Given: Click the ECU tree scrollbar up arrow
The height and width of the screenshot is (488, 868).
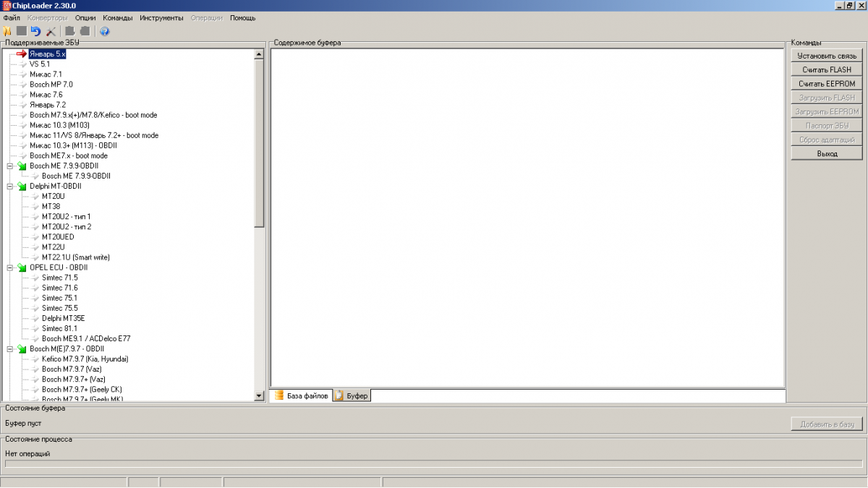Looking at the screenshot, I should (x=260, y=54).
